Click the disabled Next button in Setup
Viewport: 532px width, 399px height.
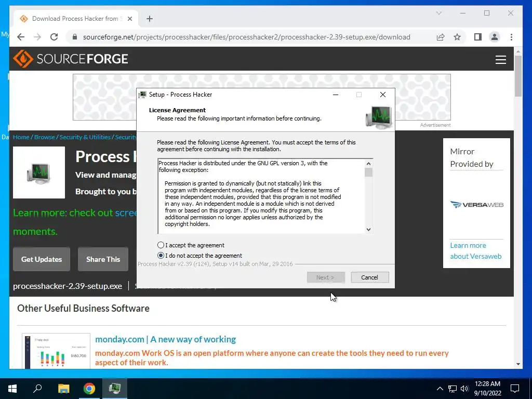click(326, 277)
